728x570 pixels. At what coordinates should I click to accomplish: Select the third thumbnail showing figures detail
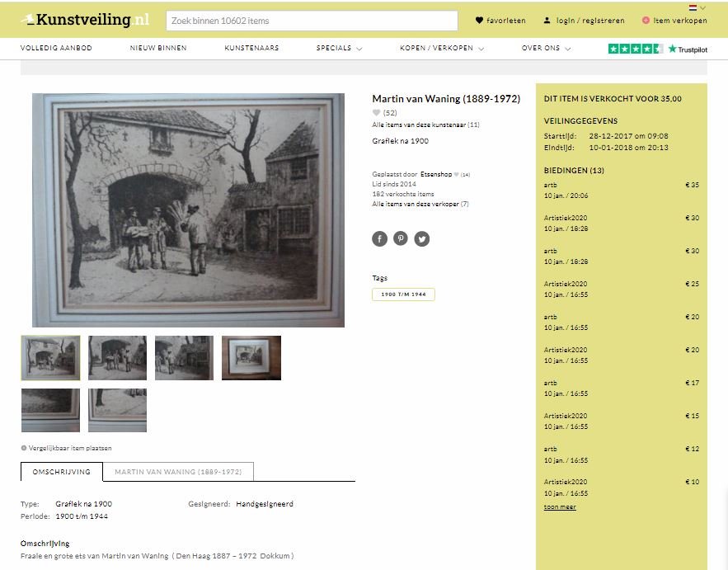coord(185,358)
